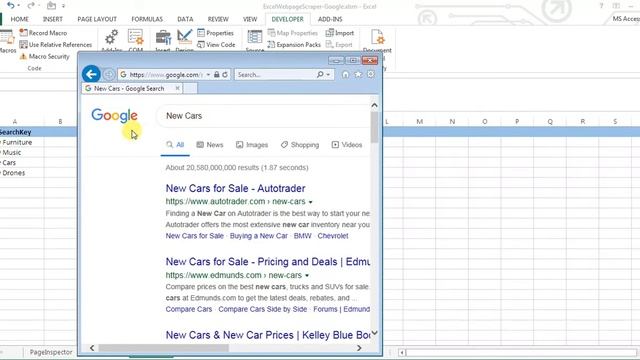Switch to Shopping results tab
The height and width of the screenshot is (360, 640).
click(300, 145)
